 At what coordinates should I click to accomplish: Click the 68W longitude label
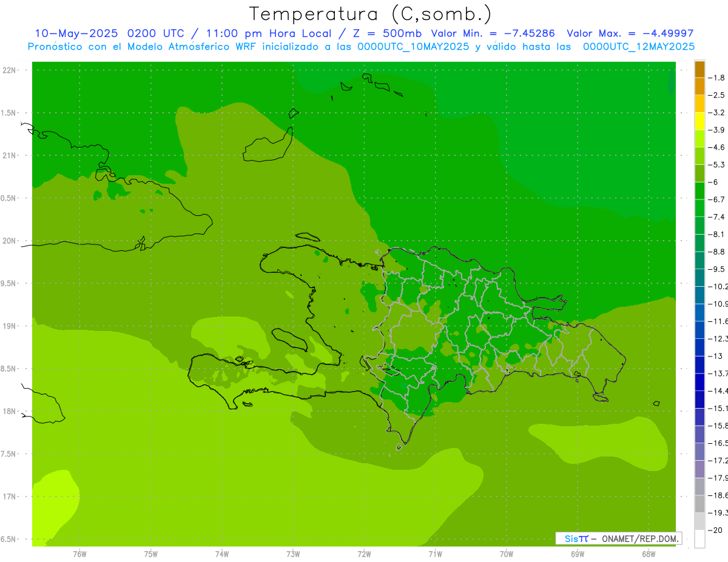pos(649,554)
